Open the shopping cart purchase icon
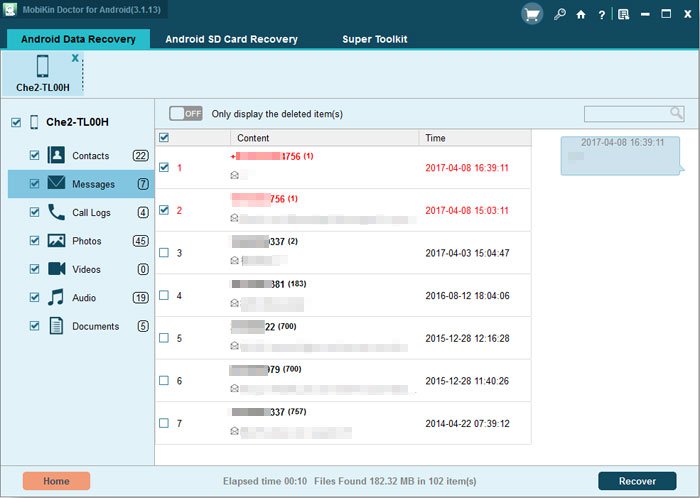This screenshot has width=700, height=498. [x=532, y=14]
